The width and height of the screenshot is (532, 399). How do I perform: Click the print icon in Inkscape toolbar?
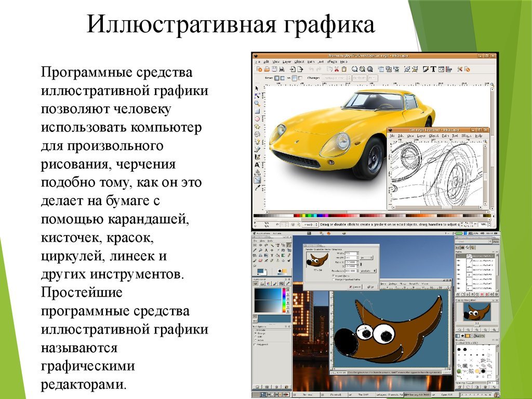[281, 69]
